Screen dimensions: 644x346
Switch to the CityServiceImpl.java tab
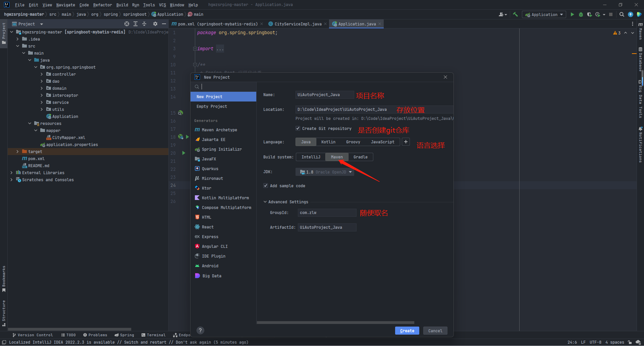coord(298,24)
